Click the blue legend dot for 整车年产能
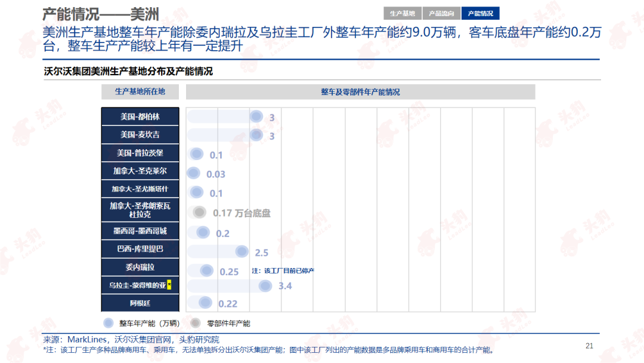 pyautogui.click(x=109, y=323)
